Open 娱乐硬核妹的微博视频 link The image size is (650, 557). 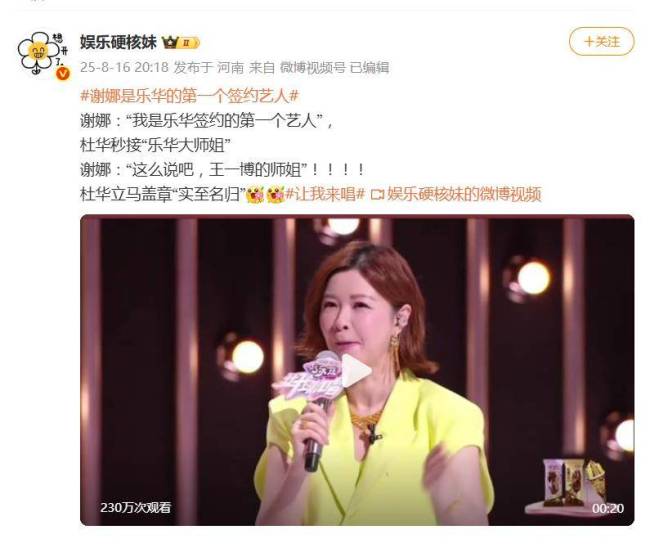(464, 194)
